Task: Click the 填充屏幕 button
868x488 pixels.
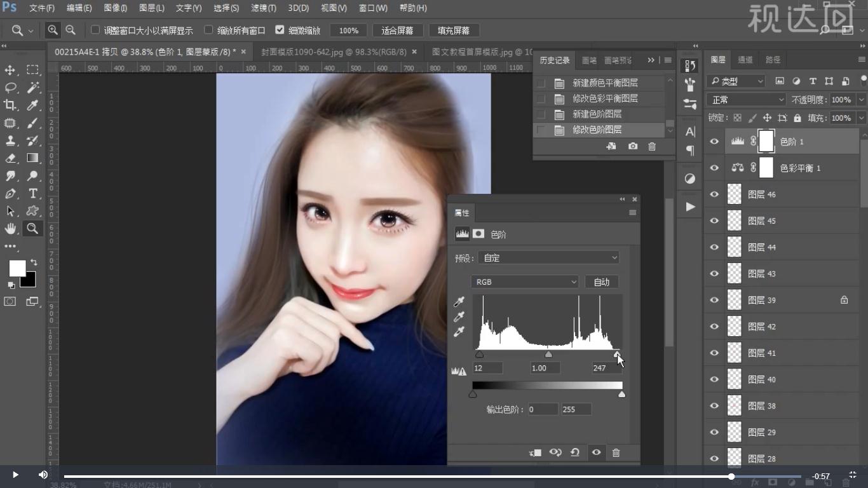Action: (454, 30)
